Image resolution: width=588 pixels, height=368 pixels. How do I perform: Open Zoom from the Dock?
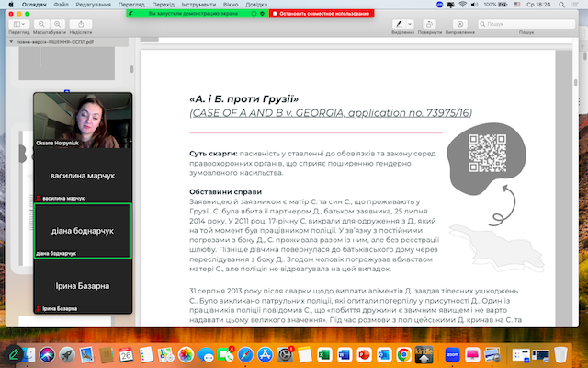pos(453,354)
